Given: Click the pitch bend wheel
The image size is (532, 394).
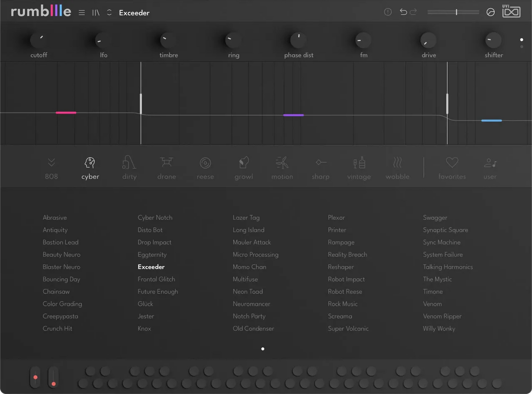Looking at the screenshot, I should (x=35, y=378).
